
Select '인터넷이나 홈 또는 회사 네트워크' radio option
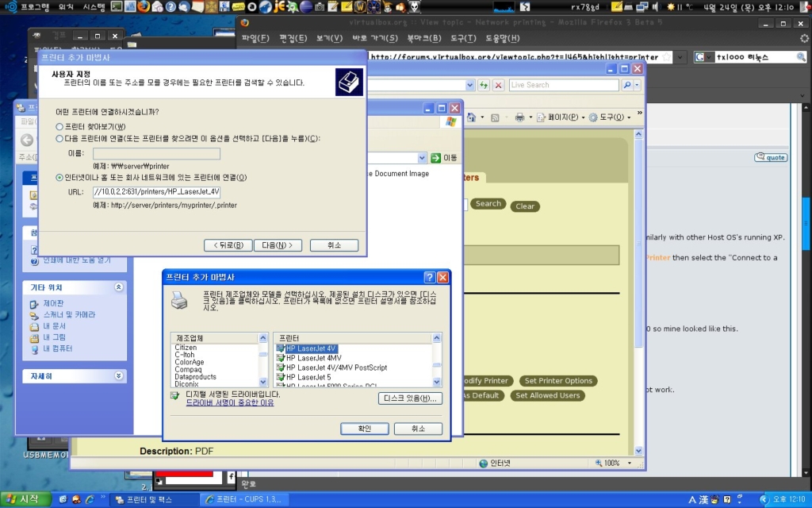click(x=59, y=177)
